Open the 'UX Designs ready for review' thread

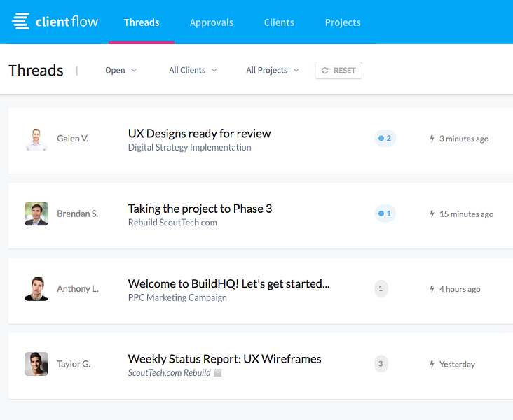[x=199, y=134]
